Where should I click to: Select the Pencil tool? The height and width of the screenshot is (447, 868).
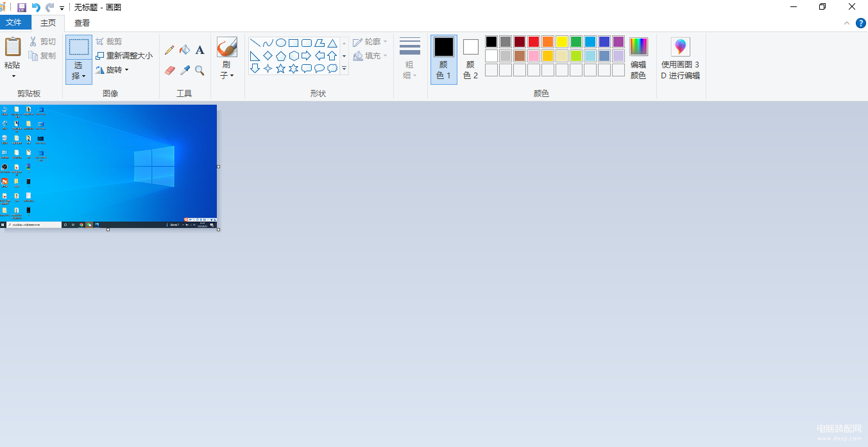[x=169, y=50]
